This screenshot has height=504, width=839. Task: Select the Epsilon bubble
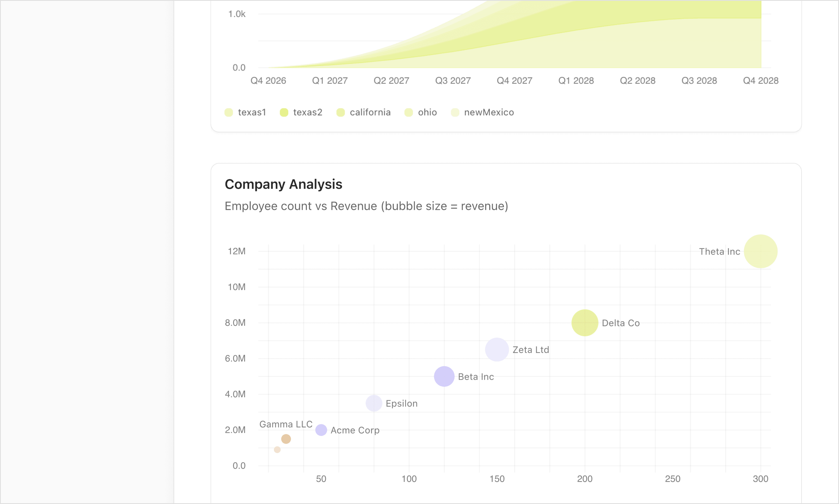pyautogui.click(x=374, y=403)
